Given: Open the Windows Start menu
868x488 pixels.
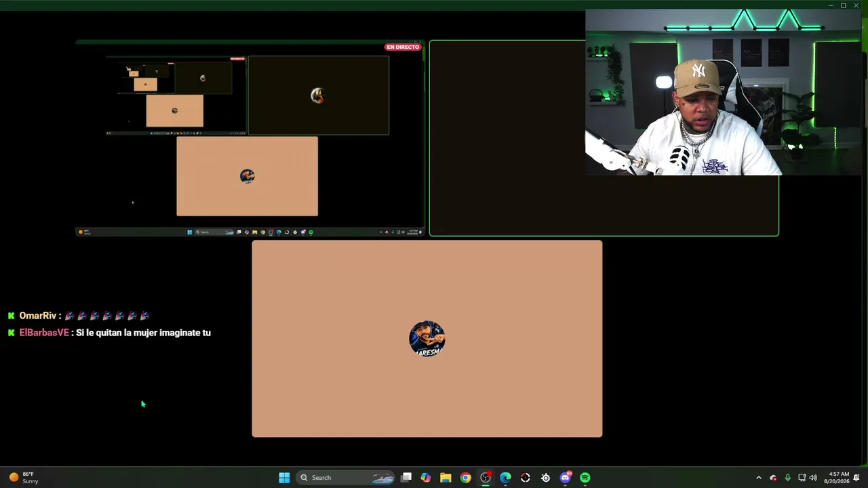Looking at the screenshot, I should (284, 478).
